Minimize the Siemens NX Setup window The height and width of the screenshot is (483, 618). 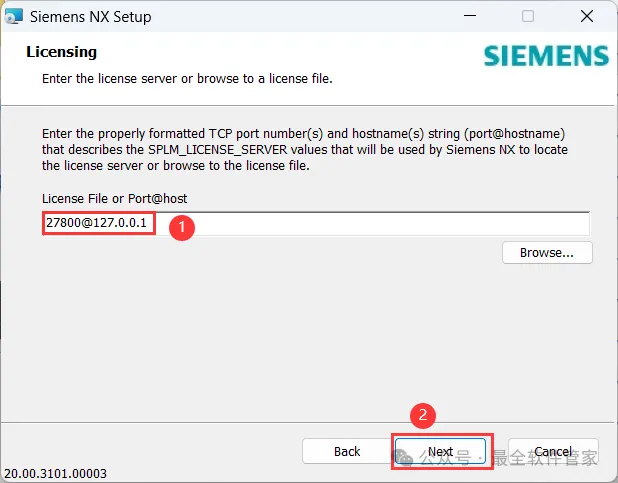coord(470,16)
